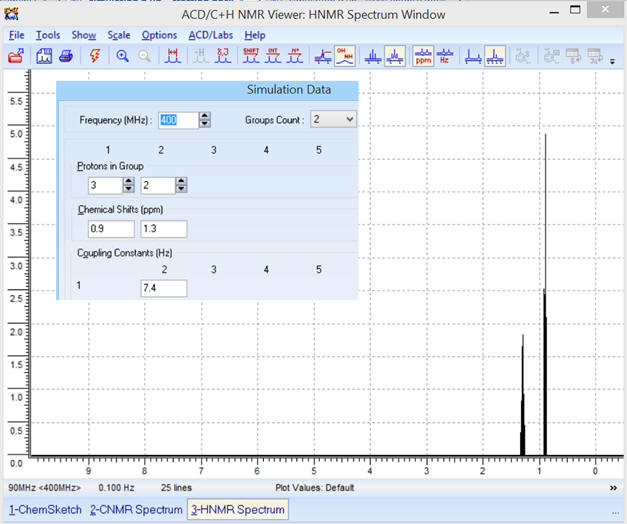
Task: Toggle the SHIFT labels icon
Action: click(251, 56)
